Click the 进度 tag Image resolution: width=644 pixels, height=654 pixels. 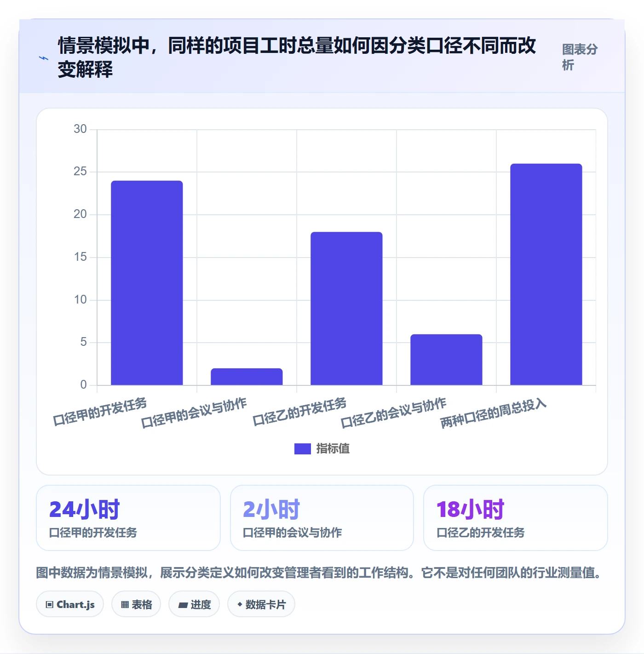[x=194, y=604]
